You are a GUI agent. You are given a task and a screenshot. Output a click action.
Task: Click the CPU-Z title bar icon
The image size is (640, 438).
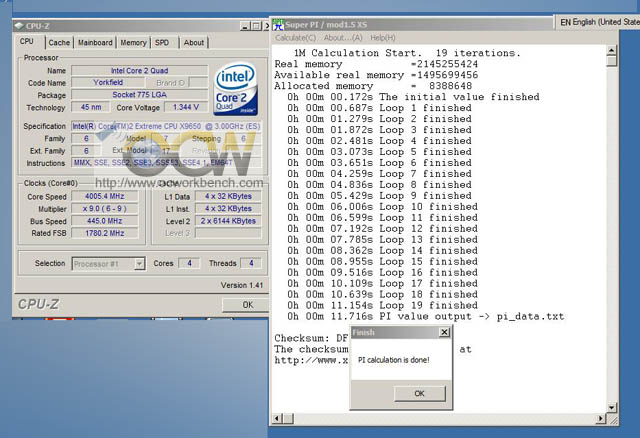coord(19,26)
